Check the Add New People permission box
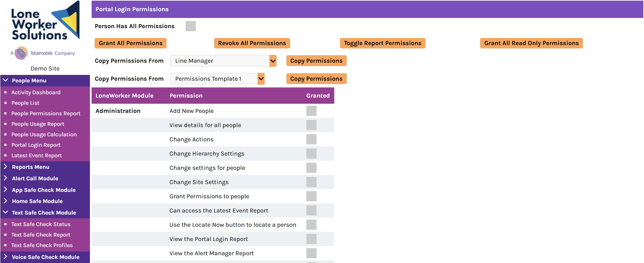 tap(311, 111)
